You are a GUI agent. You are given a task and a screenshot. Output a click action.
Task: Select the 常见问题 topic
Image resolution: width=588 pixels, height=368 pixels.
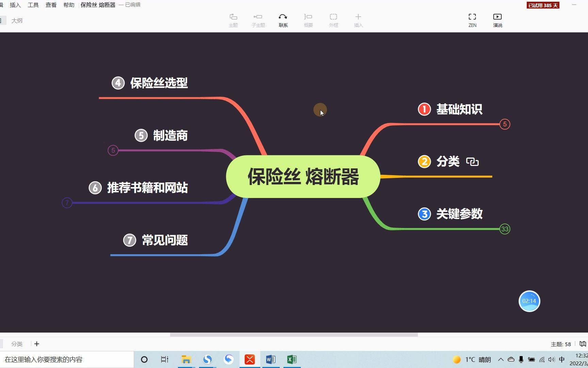pos(165,240)
